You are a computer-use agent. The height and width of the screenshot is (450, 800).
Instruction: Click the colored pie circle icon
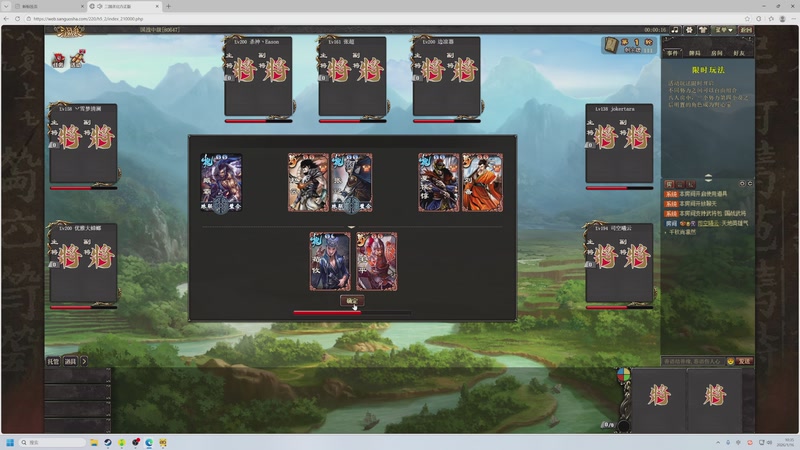coord(623,375)
